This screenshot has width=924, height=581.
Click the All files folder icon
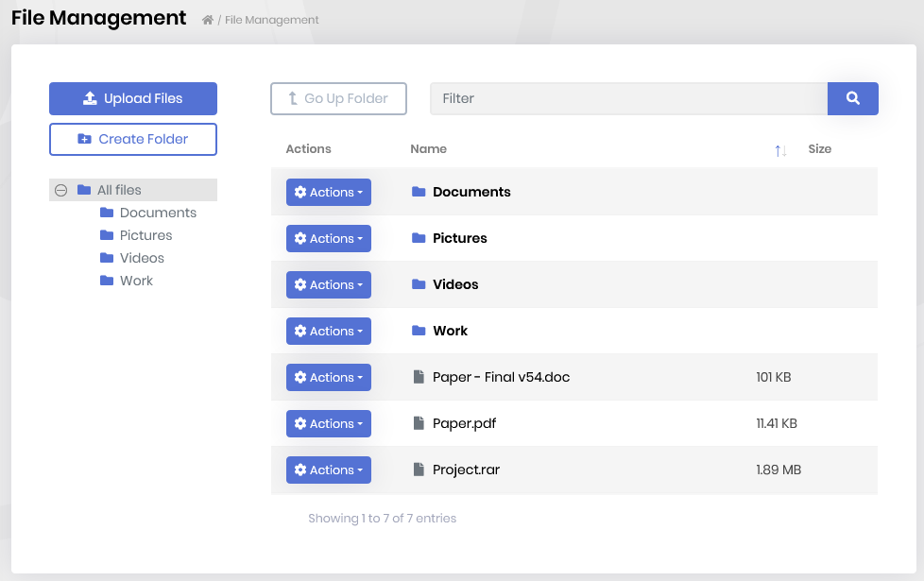click(84, 190)
